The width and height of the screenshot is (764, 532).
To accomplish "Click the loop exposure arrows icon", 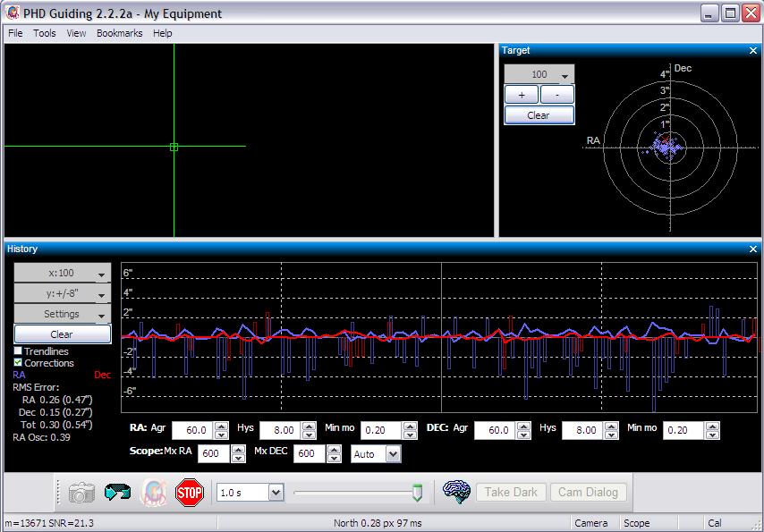I will [117, 493].
